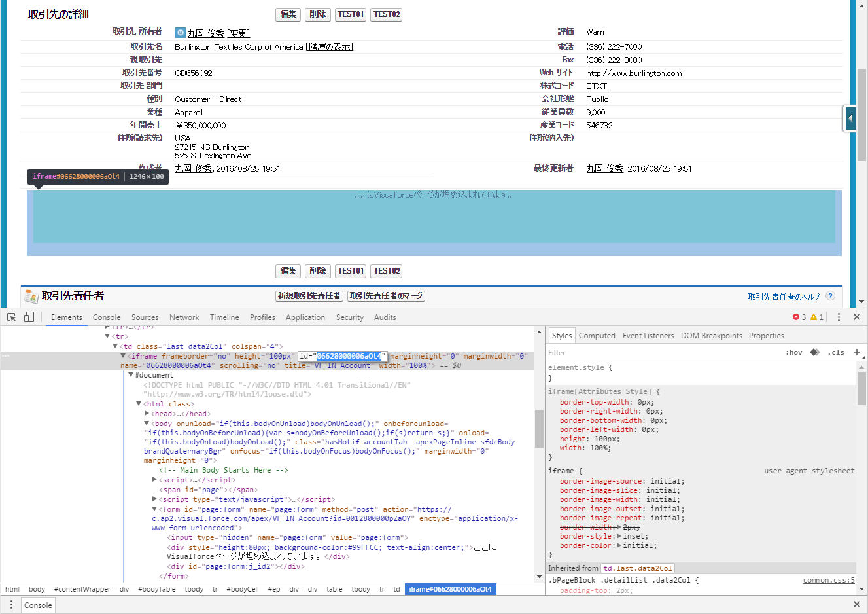868x614 pixels.
Task: Collapse the html class node
Action: click(x=139, y=404)
